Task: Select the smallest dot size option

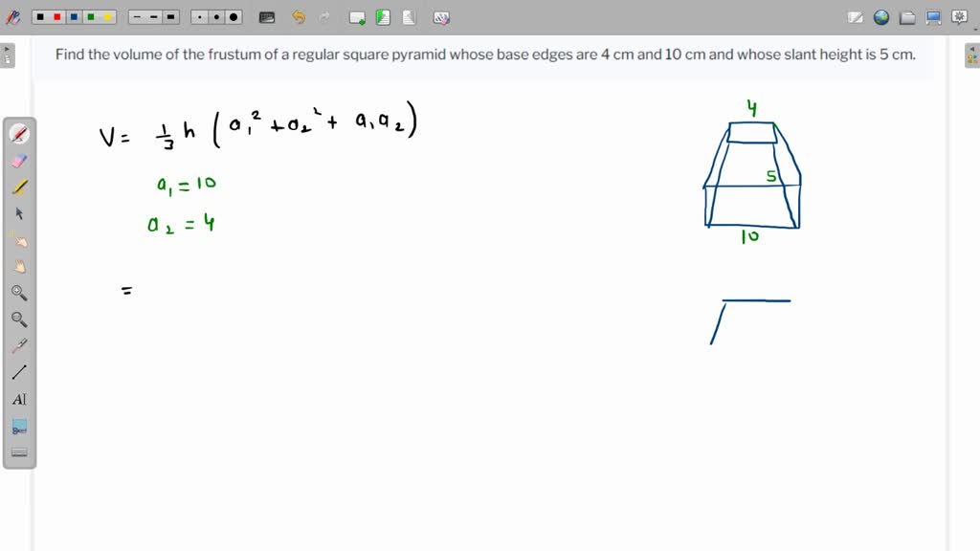Action: [x=197, y=16]
